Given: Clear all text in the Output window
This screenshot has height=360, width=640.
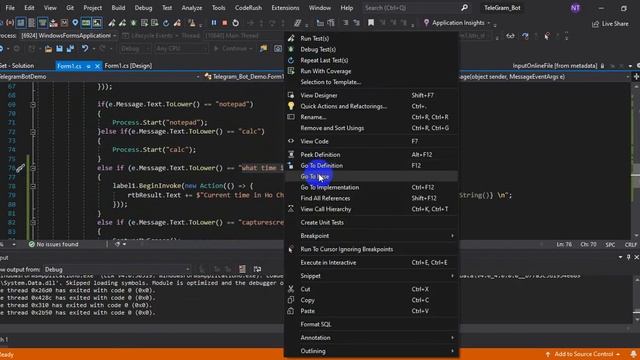Looking at the screenshot, I should 242,269.
